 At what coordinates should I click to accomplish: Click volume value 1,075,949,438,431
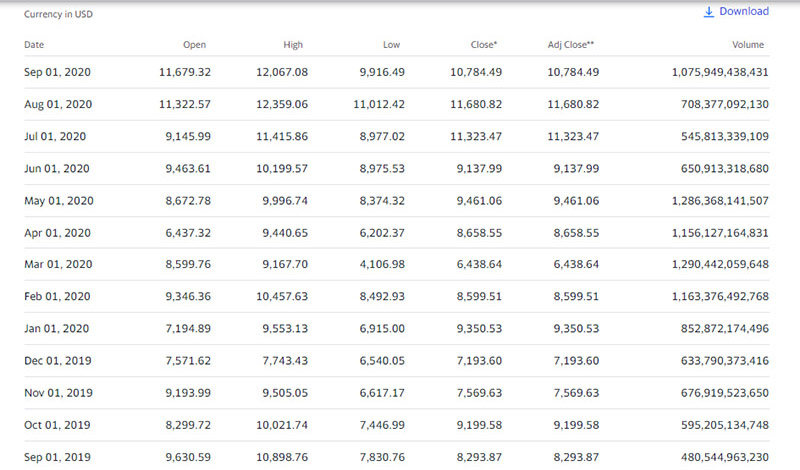click(x=705, y=72)
